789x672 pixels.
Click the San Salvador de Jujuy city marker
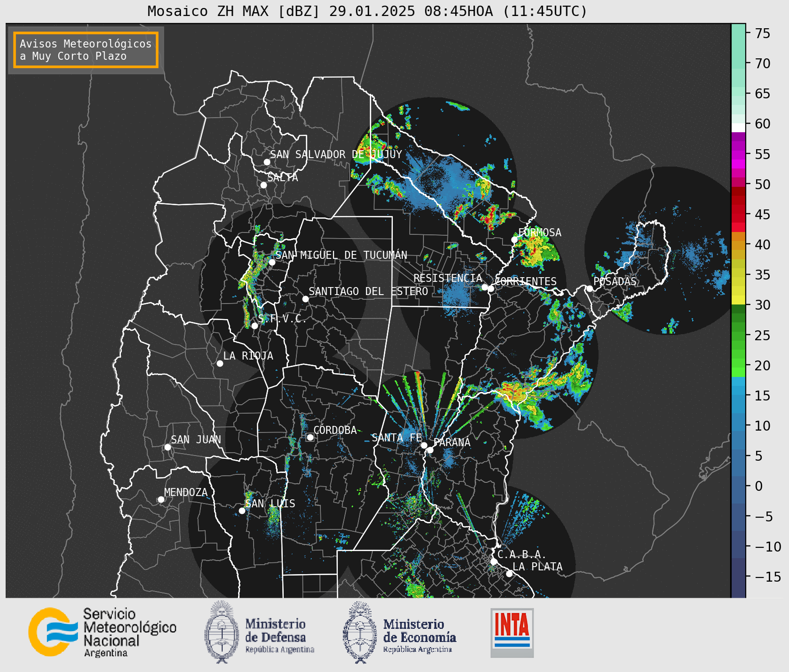[267, 162]
